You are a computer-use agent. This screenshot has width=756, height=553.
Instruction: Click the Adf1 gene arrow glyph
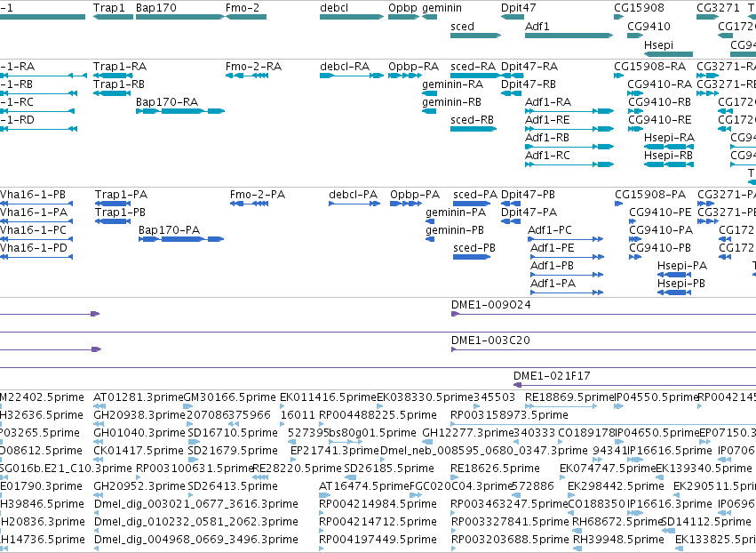point(569,36)
